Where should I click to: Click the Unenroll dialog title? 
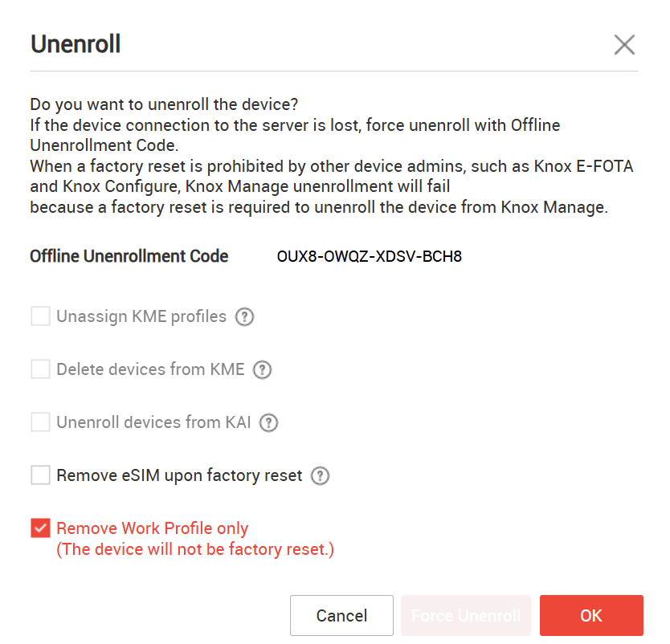tap(75, 45)
